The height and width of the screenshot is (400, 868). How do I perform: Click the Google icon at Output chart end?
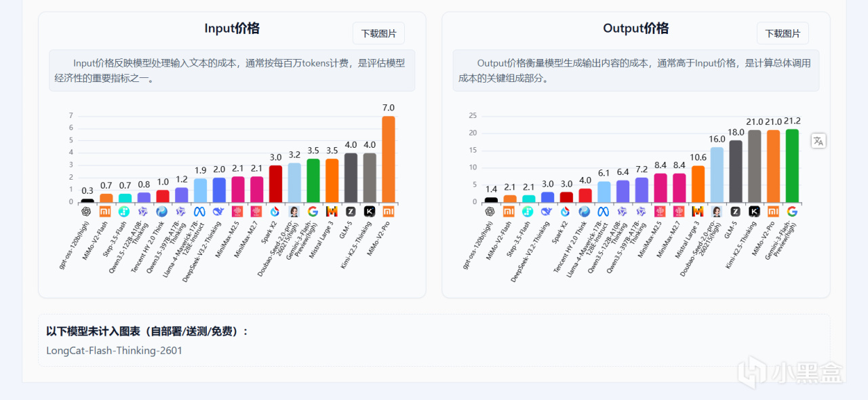pyautogui.click(x=792, y=212)
